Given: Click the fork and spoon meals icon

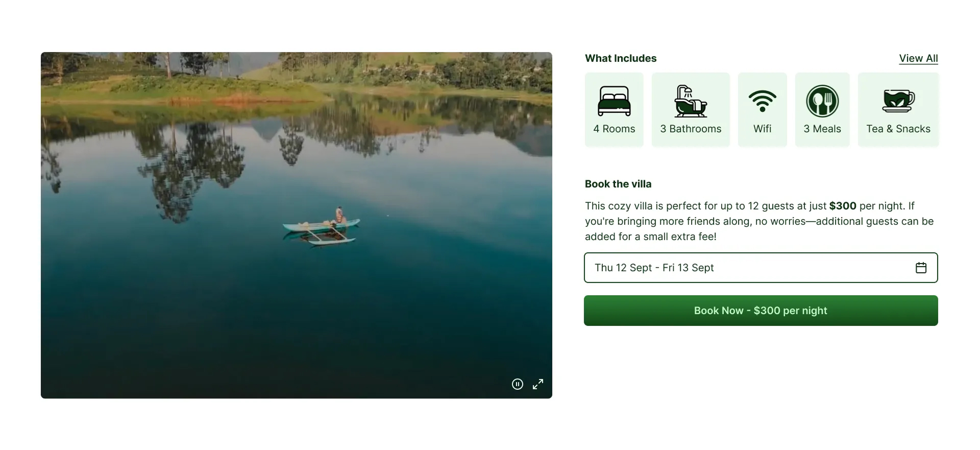Looking at the screenshot, I should 822,101.
